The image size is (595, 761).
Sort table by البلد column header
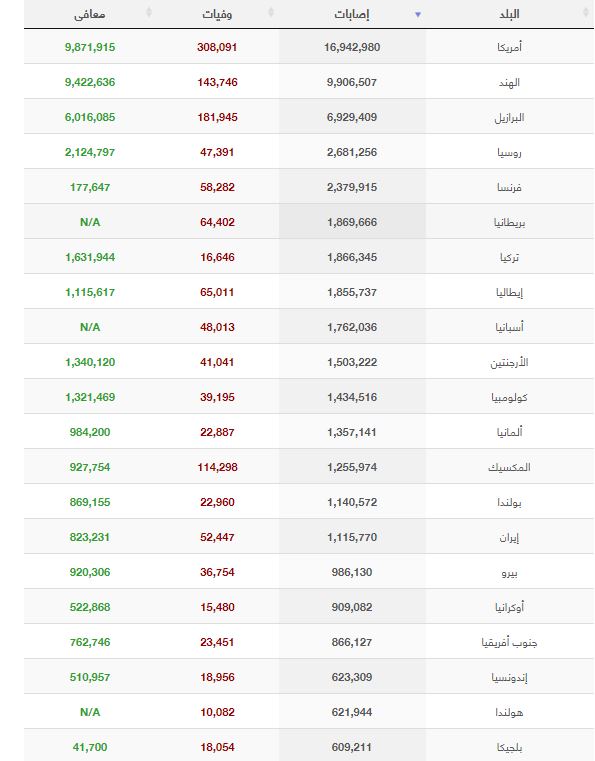[510, 14]
